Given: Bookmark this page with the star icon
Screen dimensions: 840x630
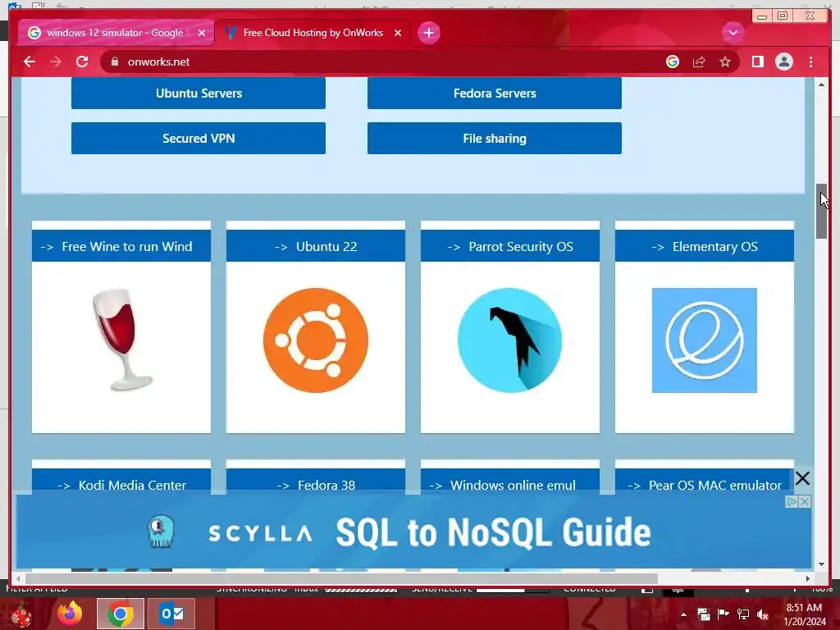Looking at the screenshot, I should click(725, 62).
